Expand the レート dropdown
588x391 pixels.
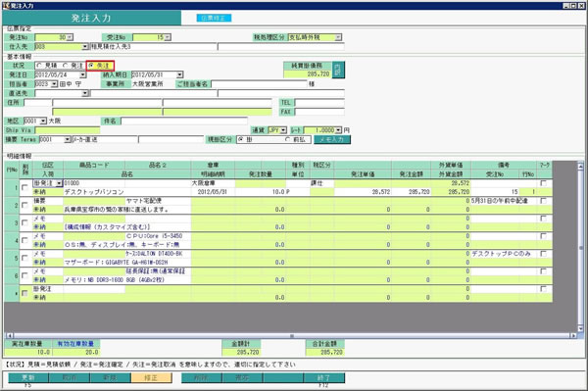coord(339,130)
